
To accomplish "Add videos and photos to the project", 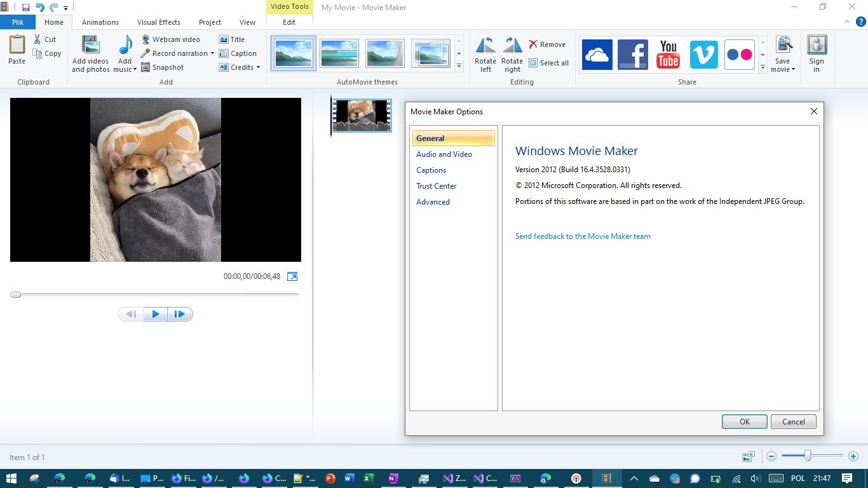I will pyautogui.click(x=90, y=53).
